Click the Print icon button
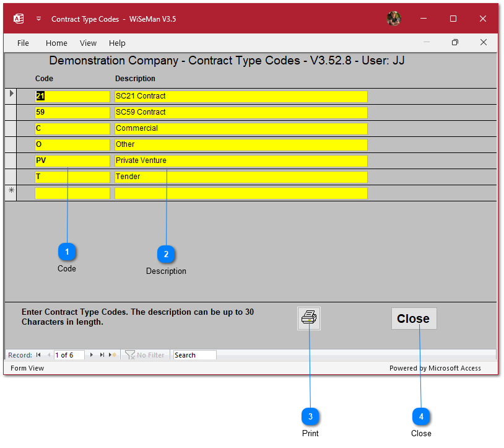 click(x=308, y=318)
